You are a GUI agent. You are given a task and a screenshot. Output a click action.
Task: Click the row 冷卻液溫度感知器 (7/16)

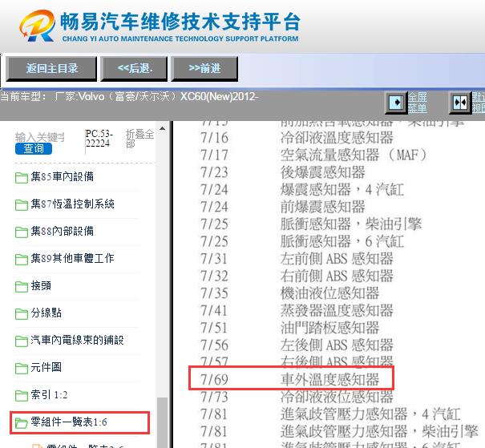(297, 138)
